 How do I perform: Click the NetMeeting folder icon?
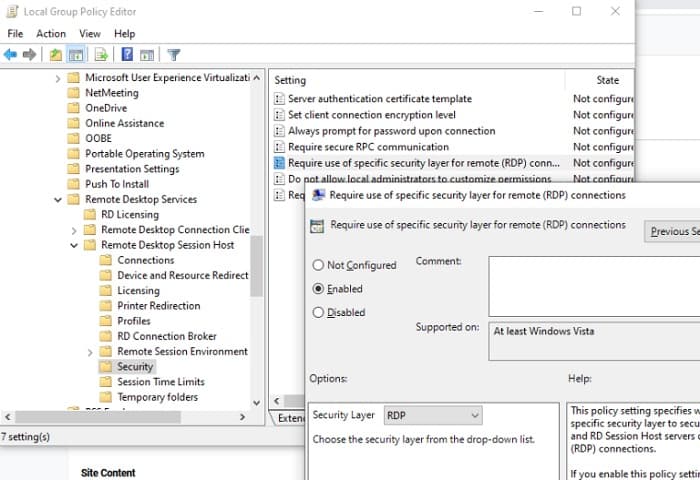coord(74,93)
